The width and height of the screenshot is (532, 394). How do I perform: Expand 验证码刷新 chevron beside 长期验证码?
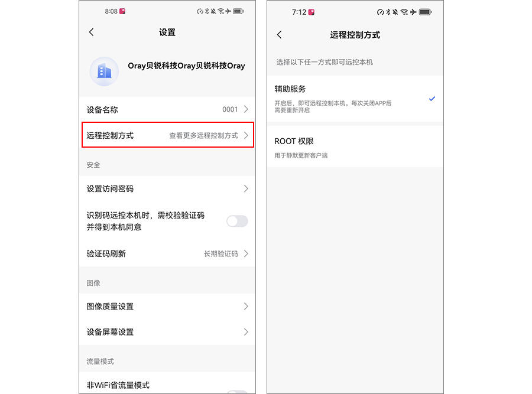point(246,253)
